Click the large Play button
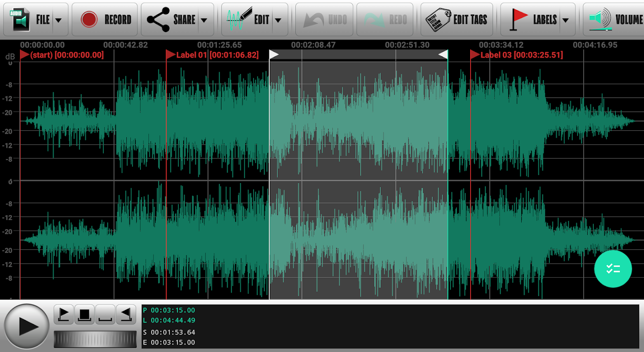644x352 pixels. [26, 326]
